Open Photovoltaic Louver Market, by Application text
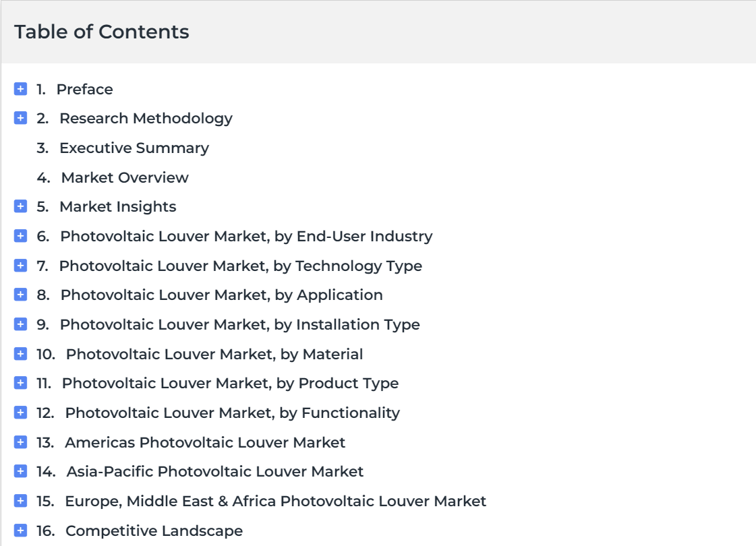 pyautogui.click(x=221, y=295)
